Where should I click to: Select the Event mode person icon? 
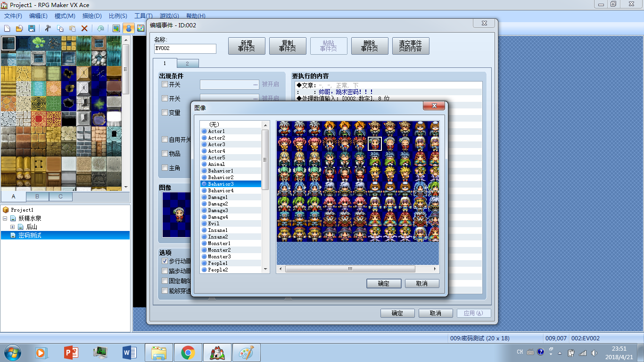(x=128, y=28)
